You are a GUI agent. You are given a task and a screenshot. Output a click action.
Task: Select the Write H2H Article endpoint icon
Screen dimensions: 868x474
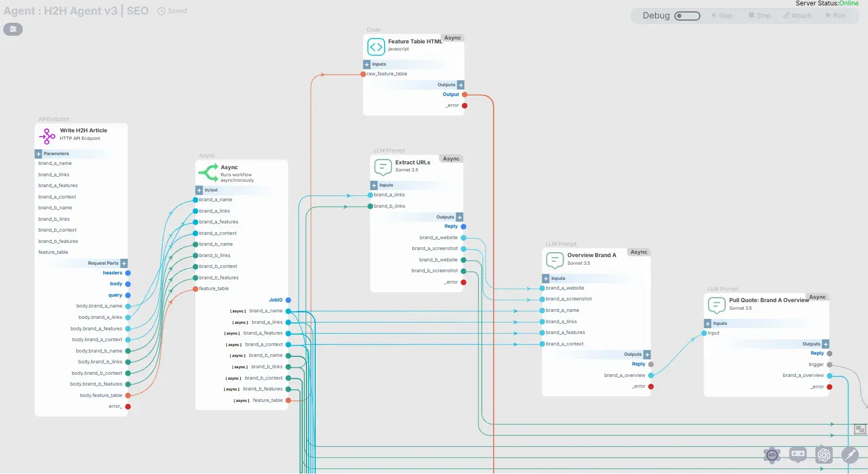pos(47,136)
